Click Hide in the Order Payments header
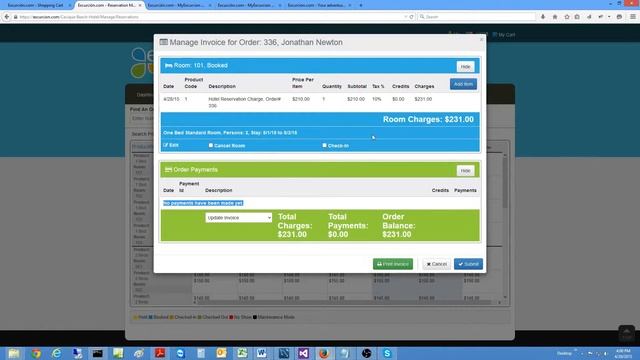This screenshot has width=640, height=360. [465, 171]
